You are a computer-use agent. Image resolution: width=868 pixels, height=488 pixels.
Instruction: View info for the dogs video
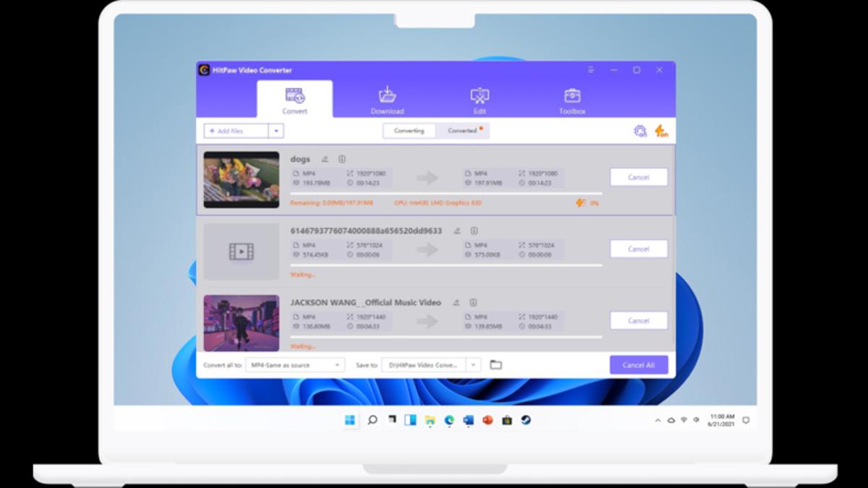click(x=342, y=159)
